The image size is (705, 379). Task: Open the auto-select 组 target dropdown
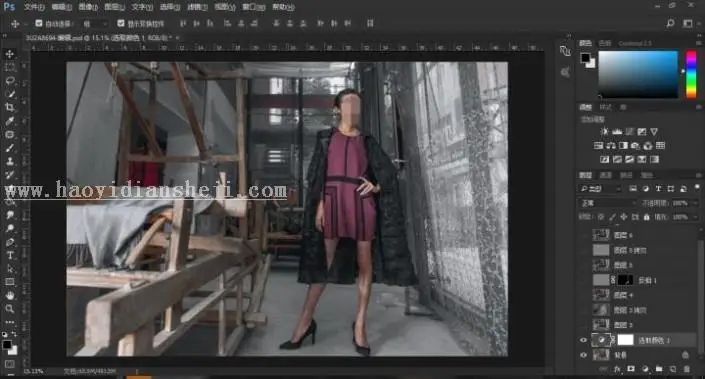tap(94, 23)
